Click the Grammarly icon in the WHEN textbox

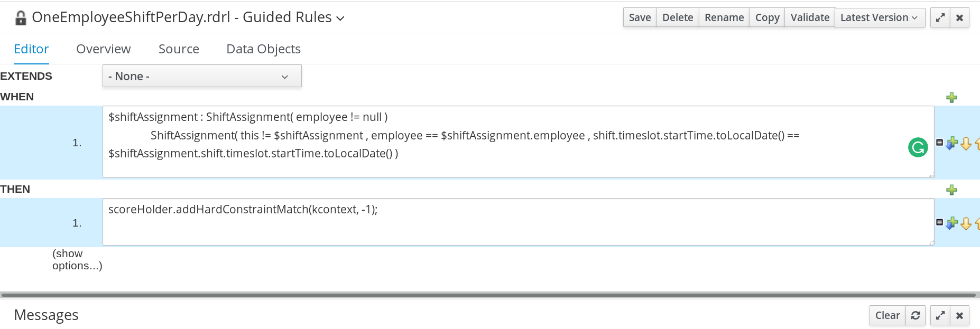point(918,147)
